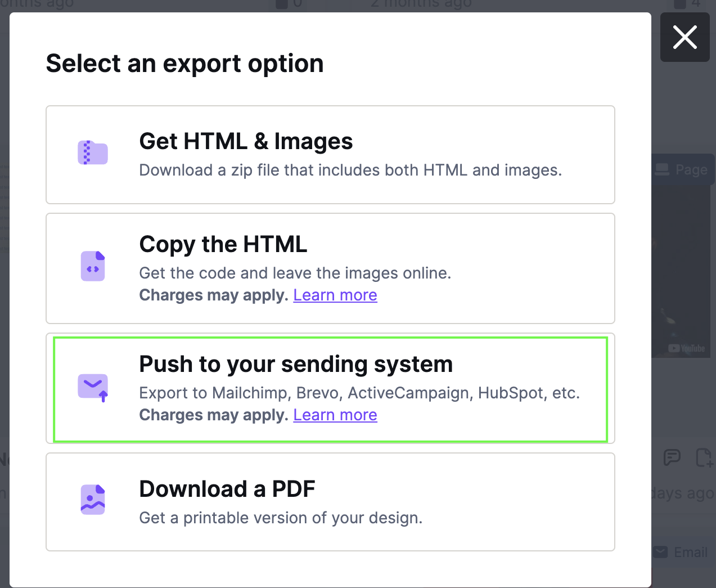
Task: Choose the Get HTML & Images option
Action: [x=330, y=155]
